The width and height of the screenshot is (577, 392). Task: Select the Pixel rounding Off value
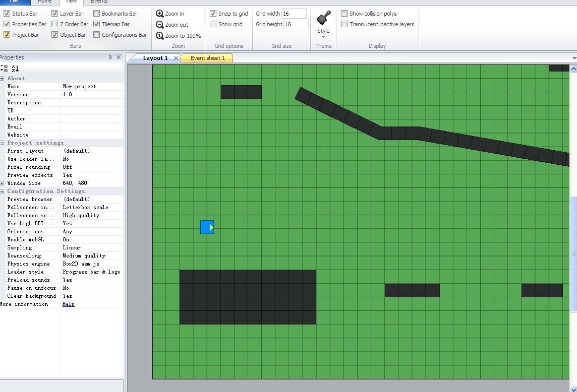(92, 167)
